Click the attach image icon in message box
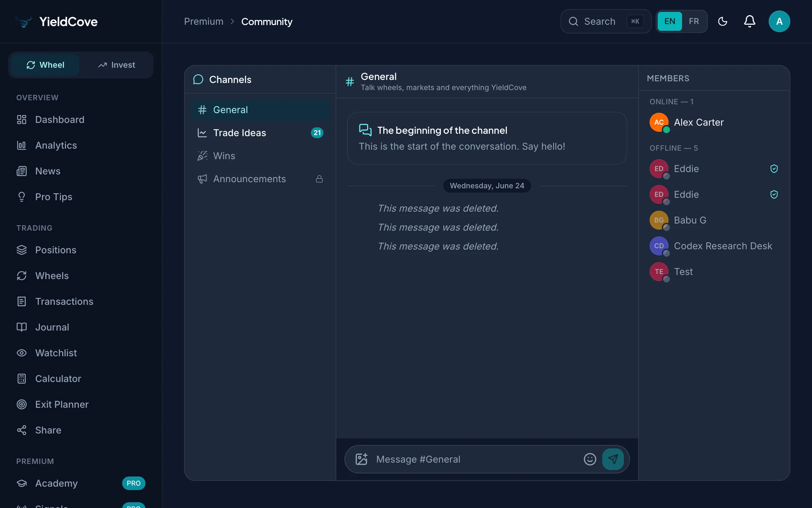This screenshot has height=508, width=812. click(361, 459)
